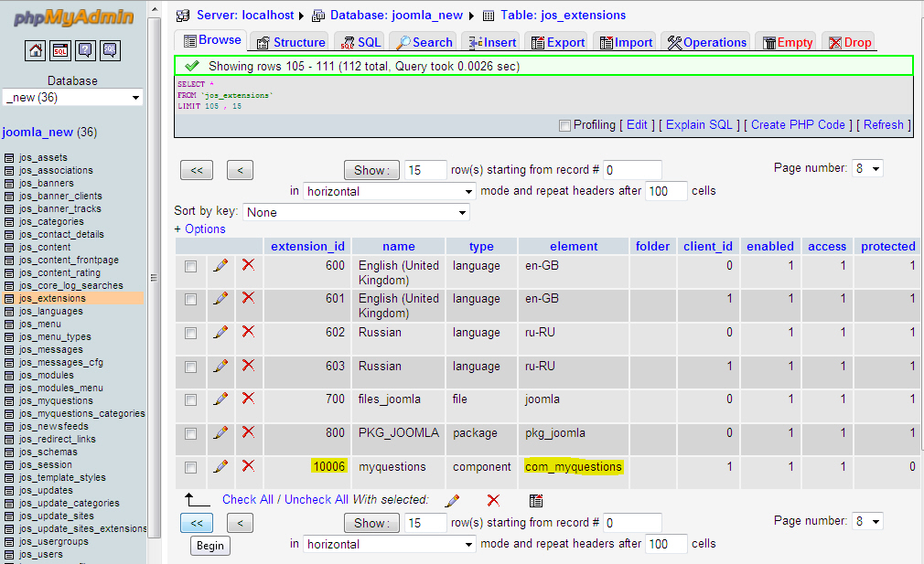Click top starting record number field
This screenshot has height=564, width=924.
pos(632,170)
